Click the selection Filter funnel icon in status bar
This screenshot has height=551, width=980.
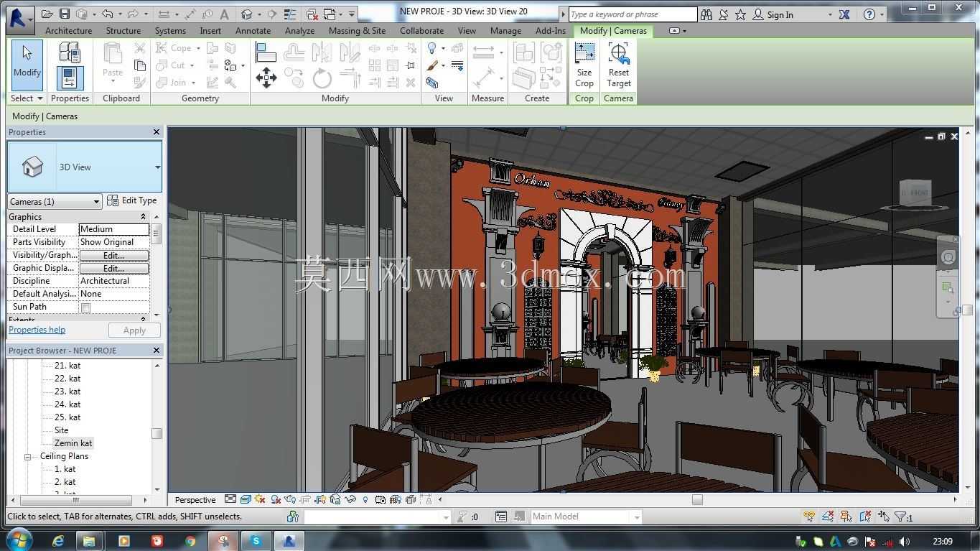(x=900, y=517)
